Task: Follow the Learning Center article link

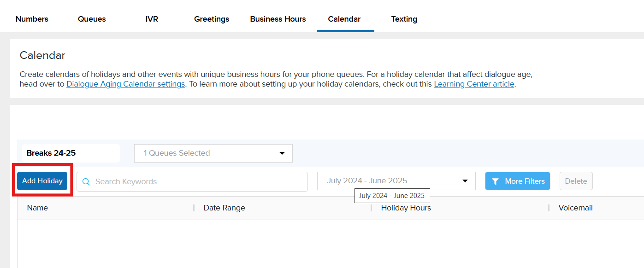Action: pyautogui.click(x=474, y=84)
